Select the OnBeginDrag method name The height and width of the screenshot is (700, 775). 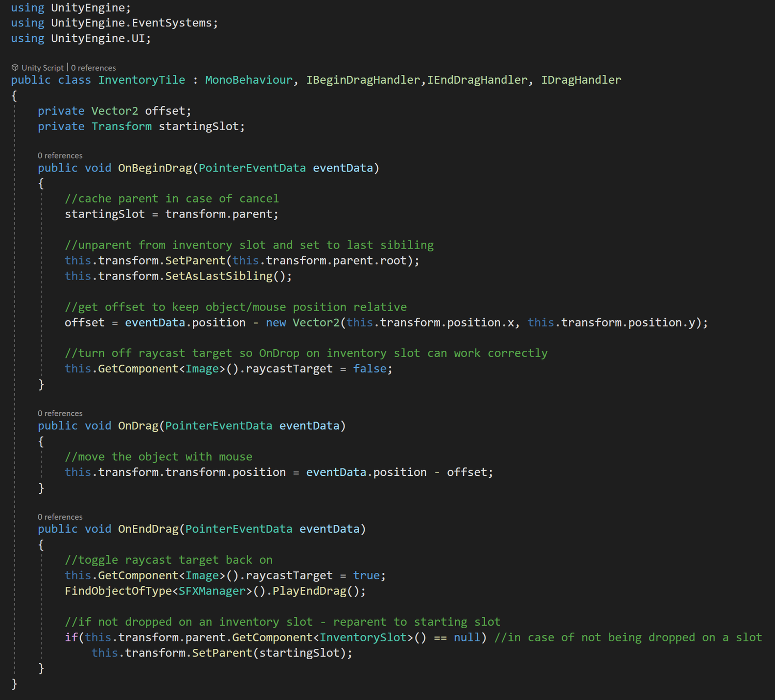(154, 167)
